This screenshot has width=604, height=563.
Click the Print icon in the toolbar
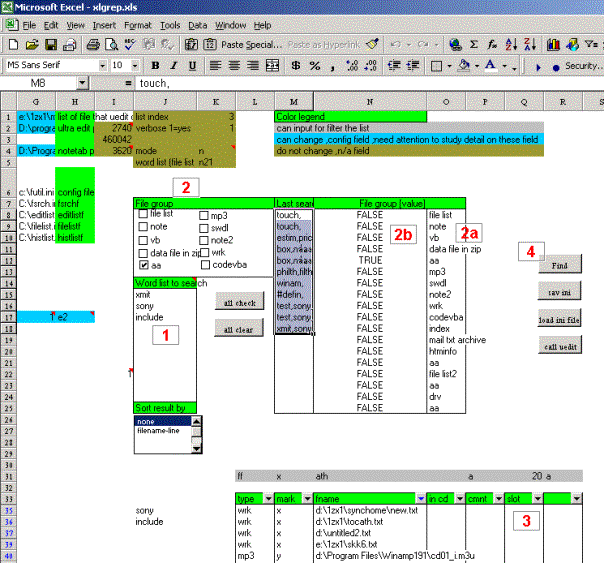pyautogui.click(x=93, y=45)
